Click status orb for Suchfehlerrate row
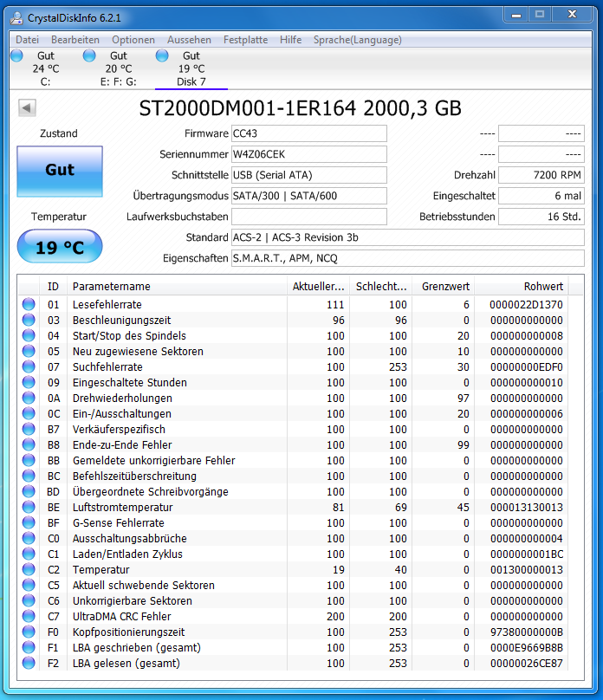Viewport: 603px width, 700px height. 29,366
